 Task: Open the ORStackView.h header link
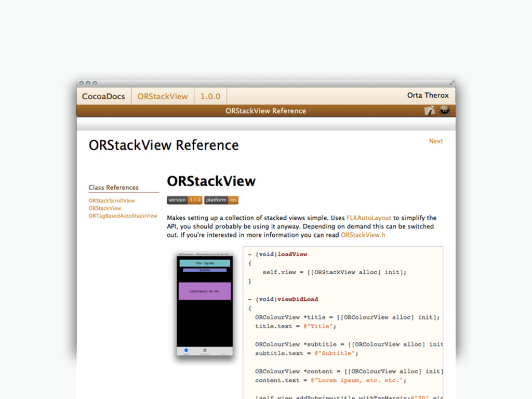[x=363, y=235]
